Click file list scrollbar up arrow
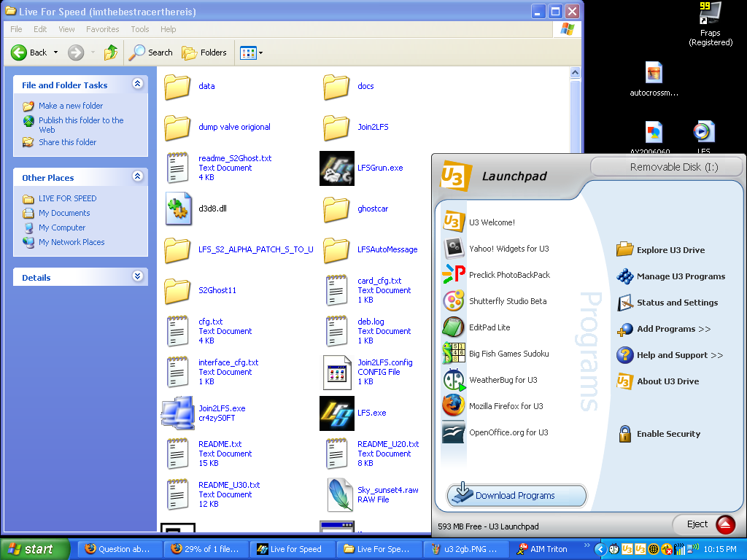 coord(575,72)
